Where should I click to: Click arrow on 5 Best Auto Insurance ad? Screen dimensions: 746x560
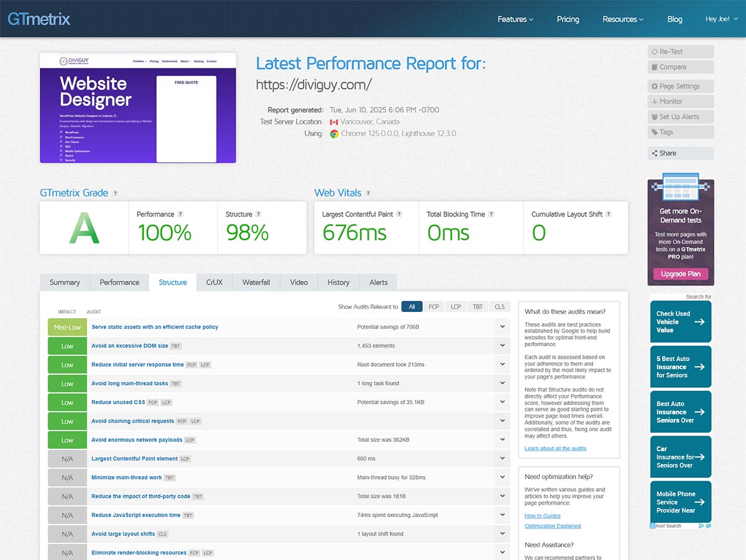pyautogui.click(x=699, y=367)
